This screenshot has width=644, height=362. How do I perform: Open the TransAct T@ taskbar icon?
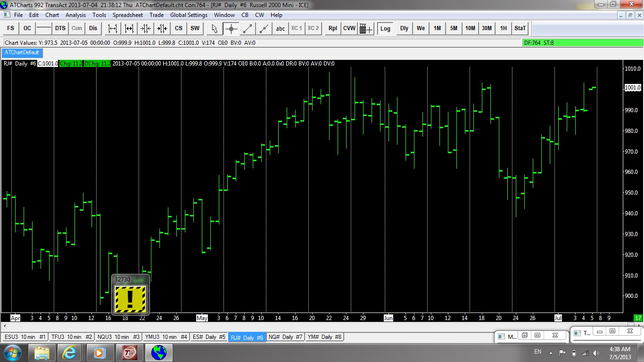[x=130, y=352]
